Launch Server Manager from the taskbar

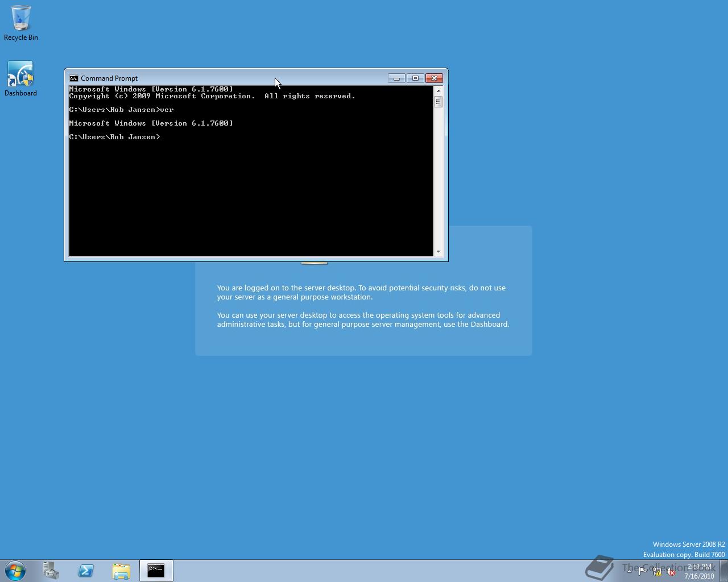point(51,571)
